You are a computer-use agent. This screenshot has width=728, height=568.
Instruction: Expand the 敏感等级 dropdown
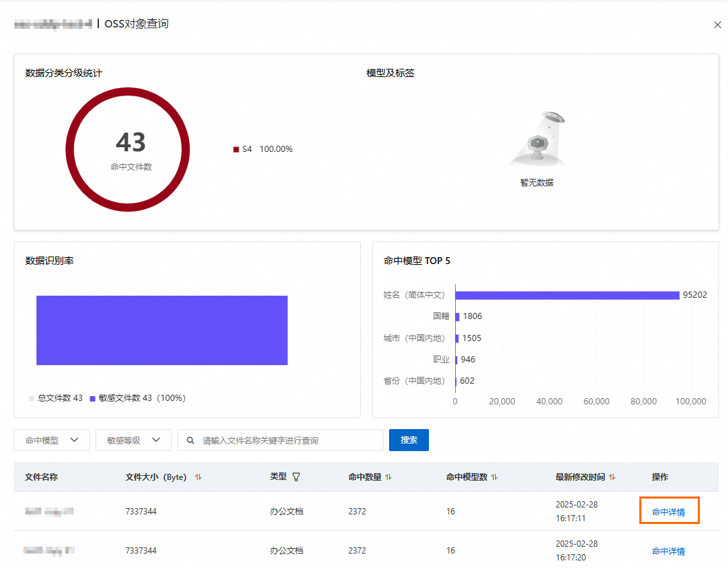tap(133, 441)
